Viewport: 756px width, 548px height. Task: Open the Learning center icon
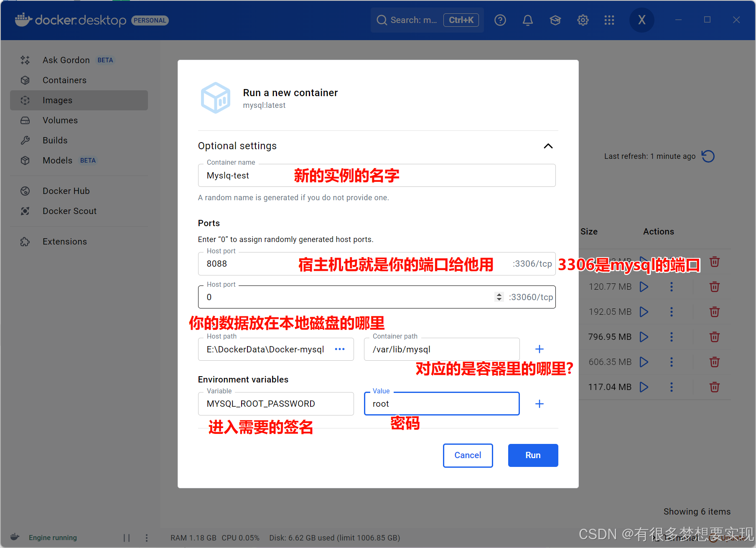(x=555, y=20)
